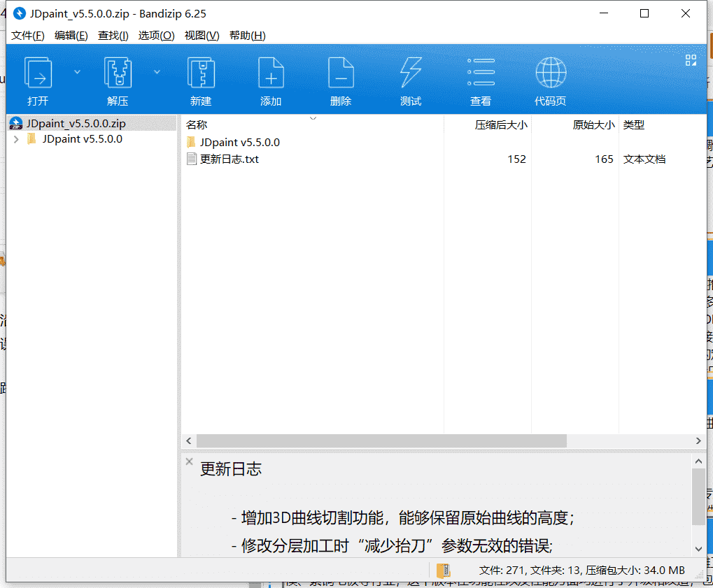Expand the Open (打开) dropdown arrow

(77, 72)
